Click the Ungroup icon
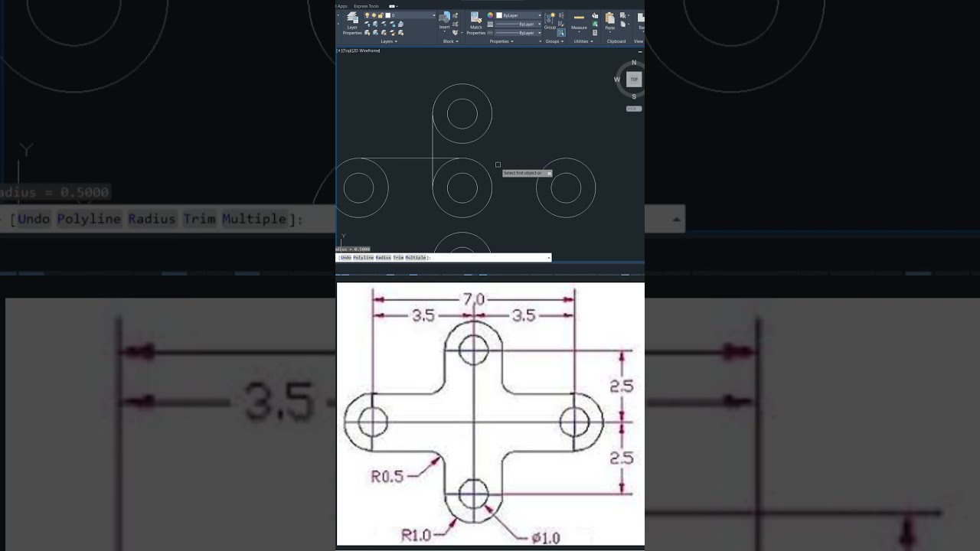 pyautogui.click(x=561, y=15)
